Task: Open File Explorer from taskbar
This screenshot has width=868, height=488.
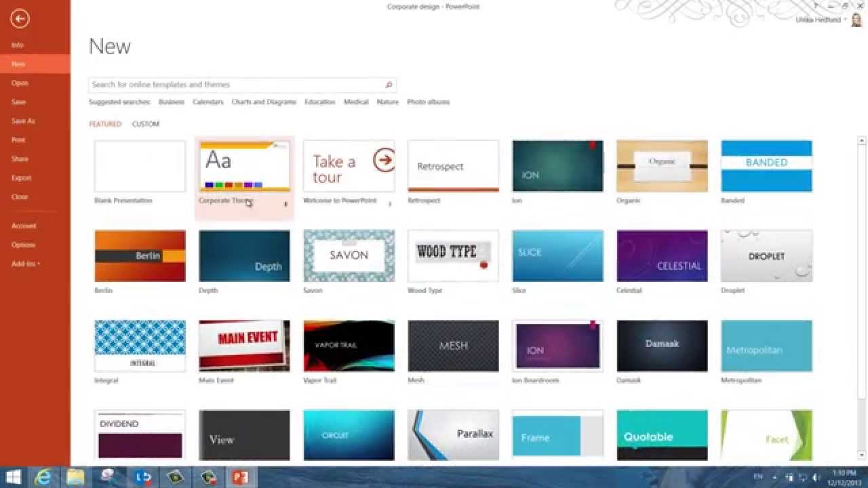Action: pyautogui.click(x=75, y=477)
